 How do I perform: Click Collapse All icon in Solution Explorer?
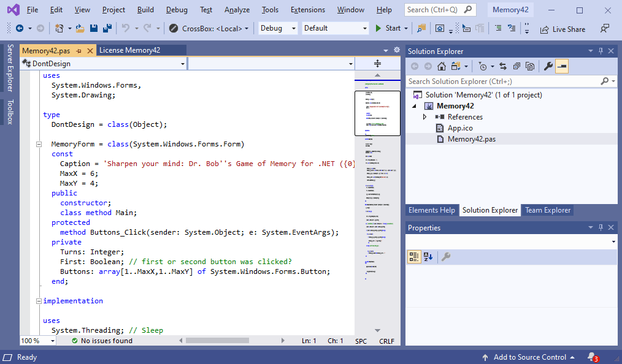tap(516, 66)
